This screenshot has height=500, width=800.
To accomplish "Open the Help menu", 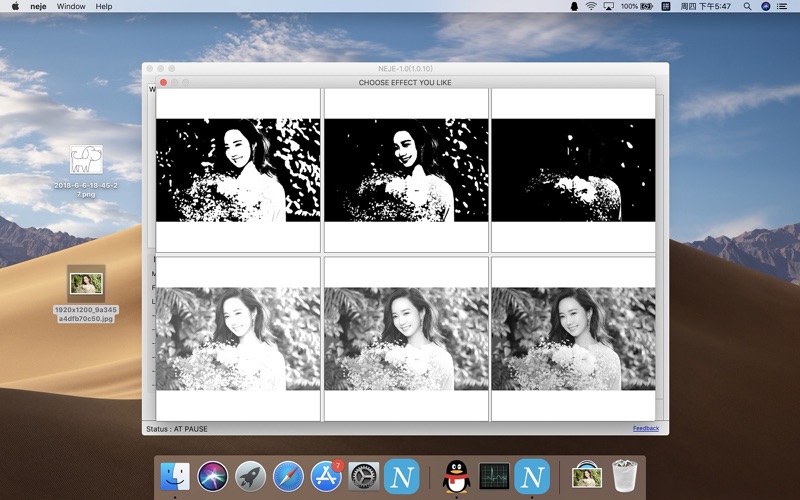I will 104,6.
